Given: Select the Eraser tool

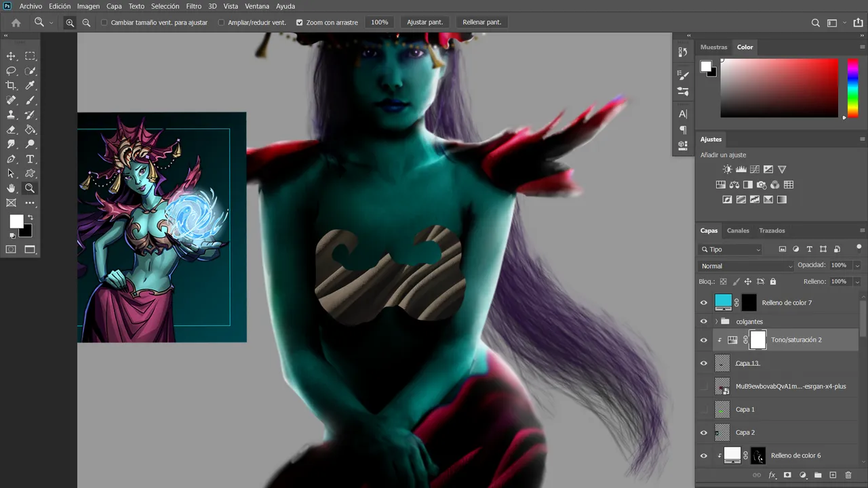Looking at the screenshot, I should coord(11,129).
